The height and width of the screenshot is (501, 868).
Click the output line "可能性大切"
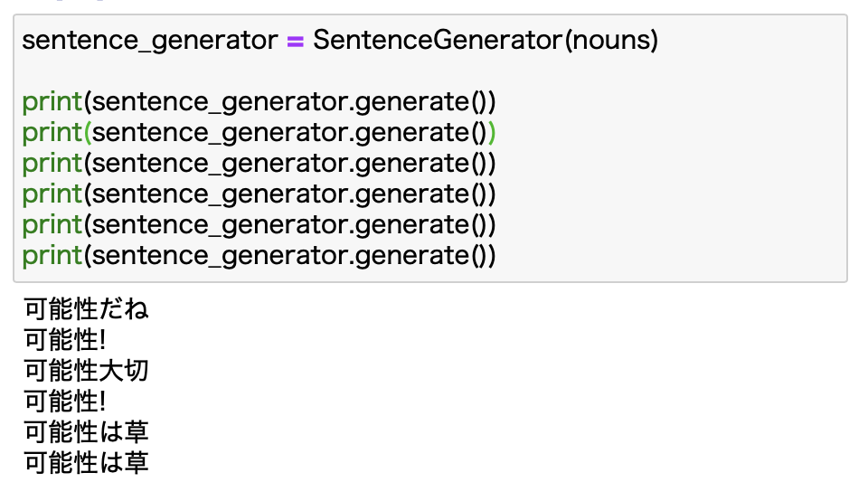point(86,371)
